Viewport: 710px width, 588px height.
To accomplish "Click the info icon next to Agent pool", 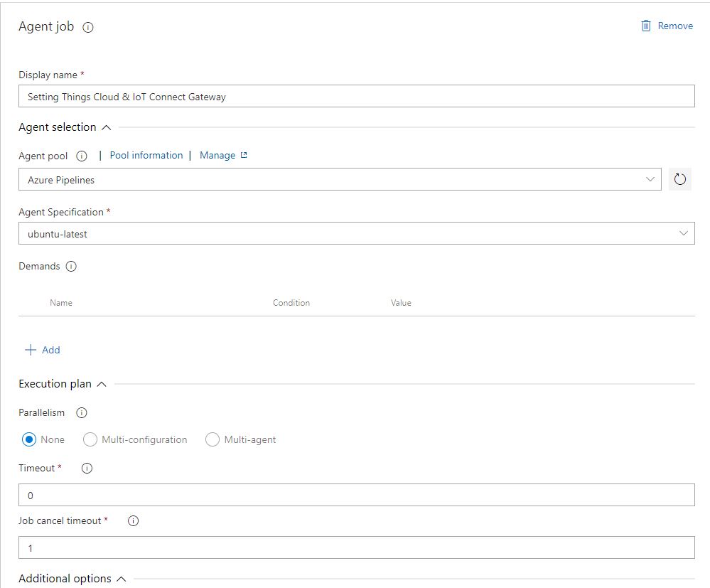I will coord(81,156).
